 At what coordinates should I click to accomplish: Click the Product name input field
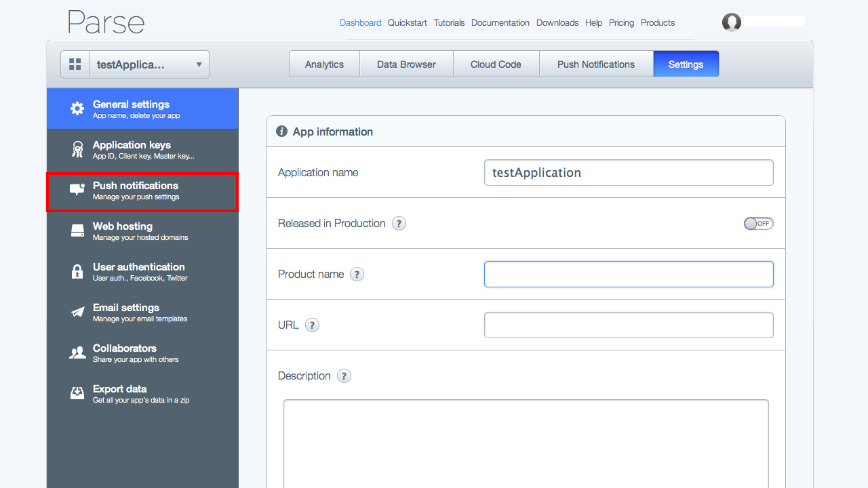(x=629, y=274)
